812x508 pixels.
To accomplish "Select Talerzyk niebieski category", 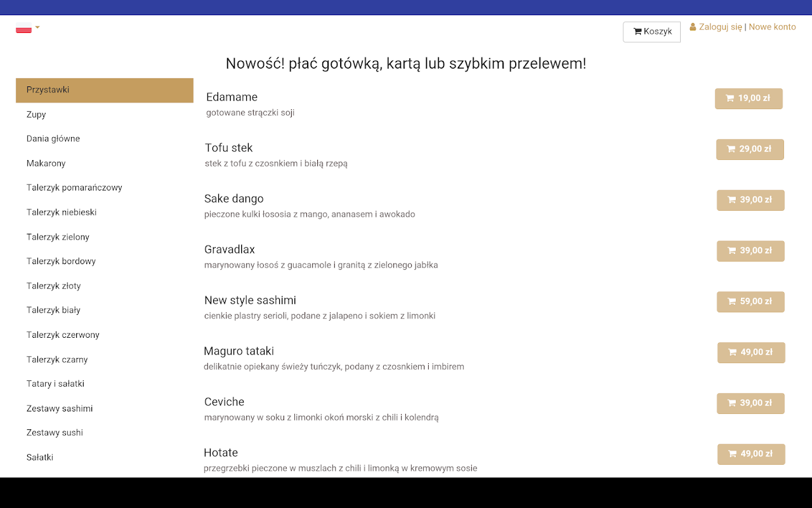I will (x=105, y=212).
